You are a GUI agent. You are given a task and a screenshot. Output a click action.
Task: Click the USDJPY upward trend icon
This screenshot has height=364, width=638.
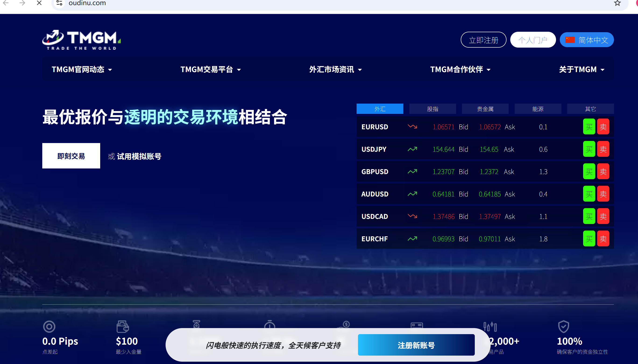pyautogui.click(x=412, y=149)
